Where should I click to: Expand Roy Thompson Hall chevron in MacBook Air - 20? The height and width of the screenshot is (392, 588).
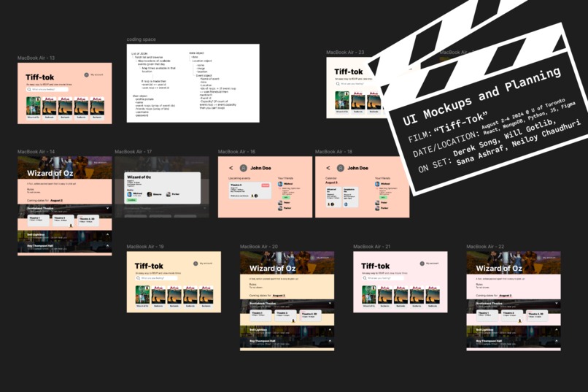point(330,341)
